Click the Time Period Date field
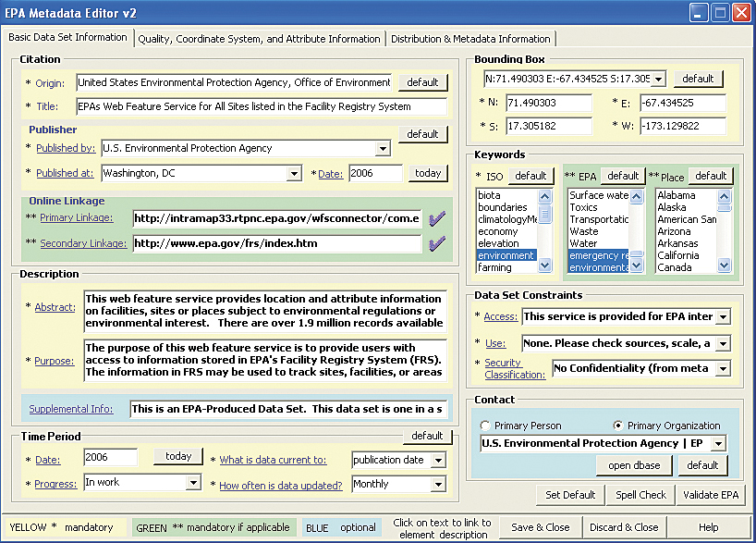 click(x=110, y=457)
